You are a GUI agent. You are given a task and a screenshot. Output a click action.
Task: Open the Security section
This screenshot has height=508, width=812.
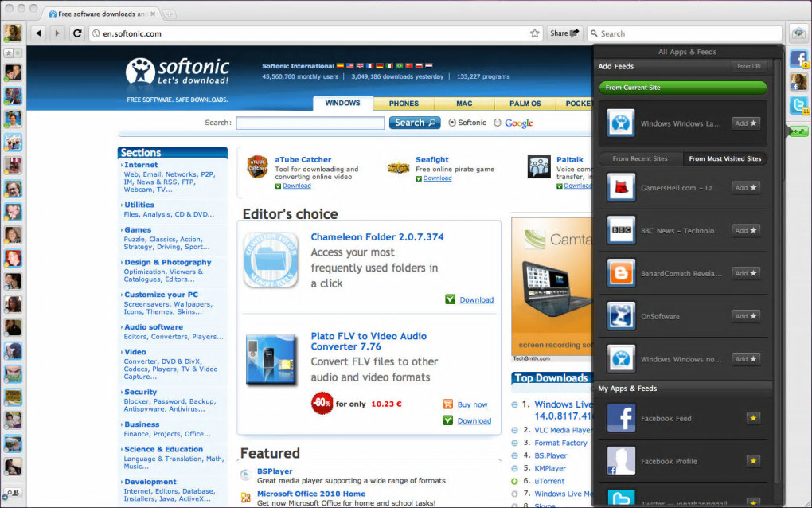pos(140,392)
